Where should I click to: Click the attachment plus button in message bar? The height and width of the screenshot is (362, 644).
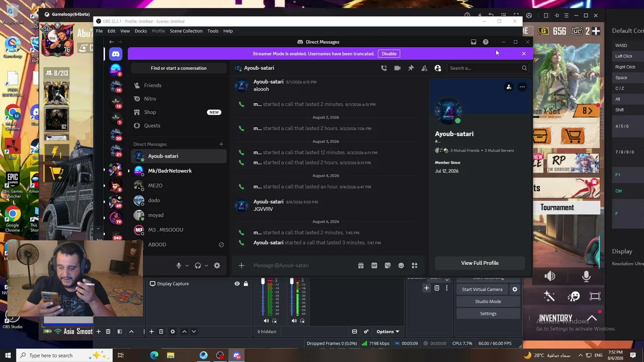pyautogui.click(x=242, y=265)
